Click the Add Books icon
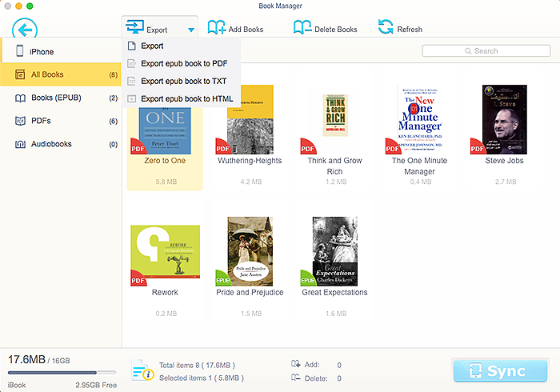The height and width of the screenshot is (392, 560). [x=217, y=27]
